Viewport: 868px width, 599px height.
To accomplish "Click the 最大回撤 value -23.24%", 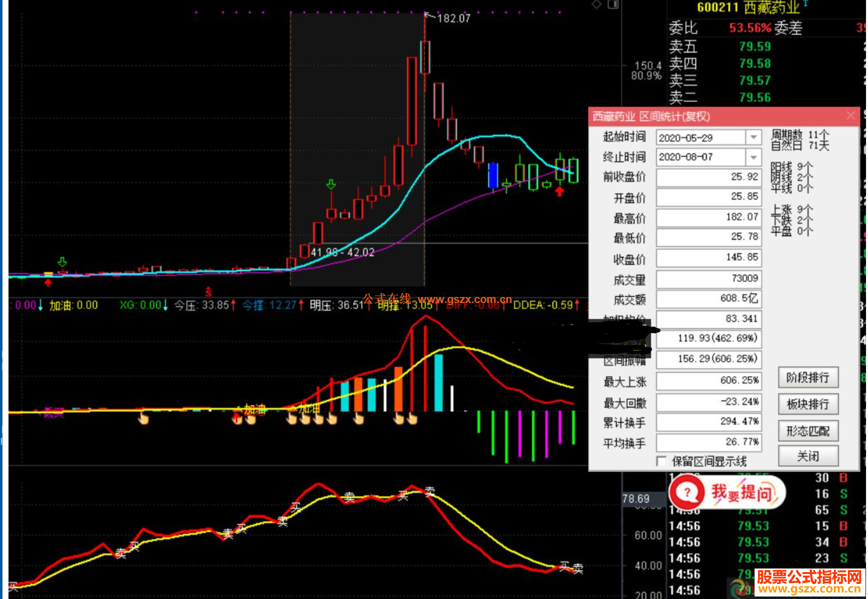I will point(709,401).
